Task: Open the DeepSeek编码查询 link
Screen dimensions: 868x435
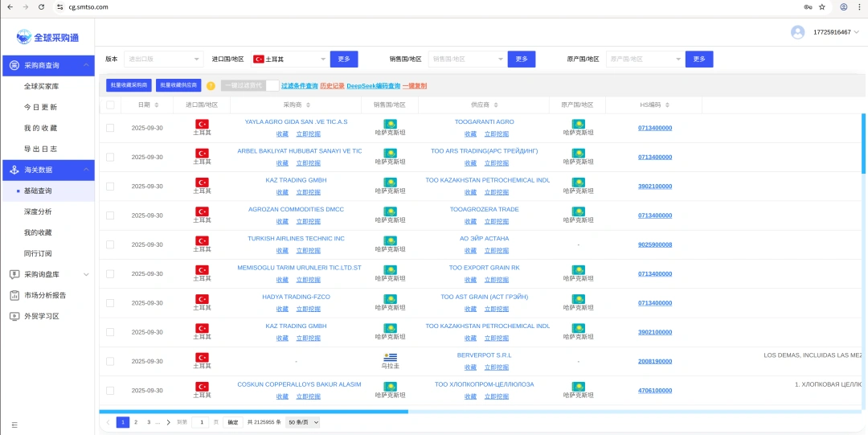Action: [374, 86]
